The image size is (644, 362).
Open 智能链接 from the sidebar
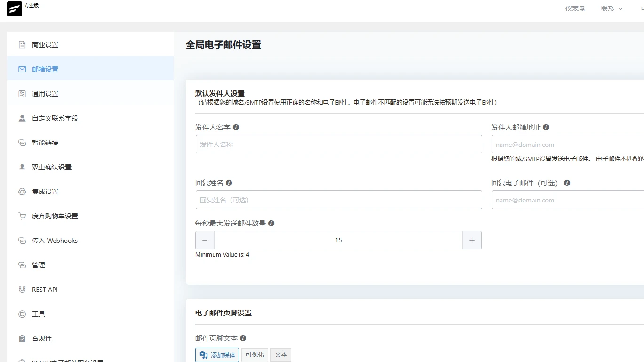pyautogui.click(x=45, y=142)
